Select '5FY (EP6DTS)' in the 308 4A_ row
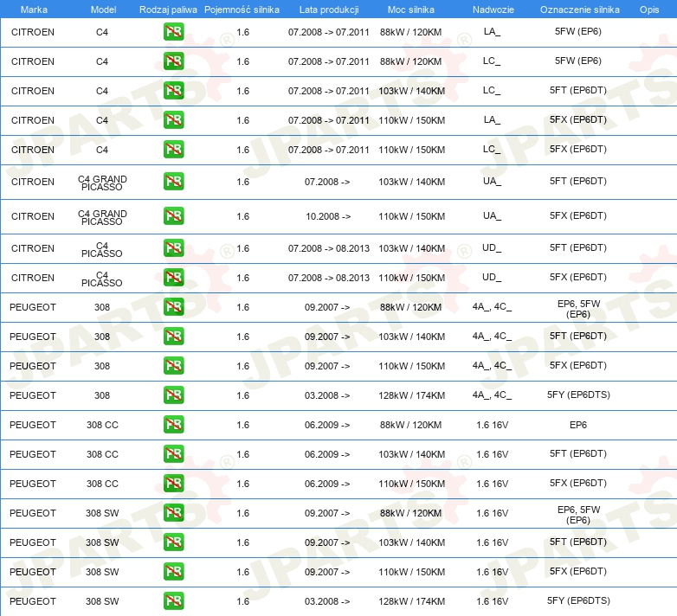677x616 pixels. click(x=578, y=395)
